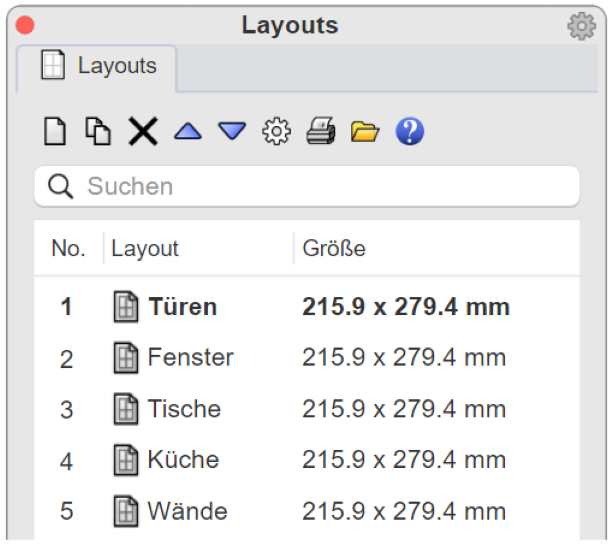The height and width of the screenshot is (544, 611).
Task: Open the panel options gear in the title bar
Action: (581, 26)
